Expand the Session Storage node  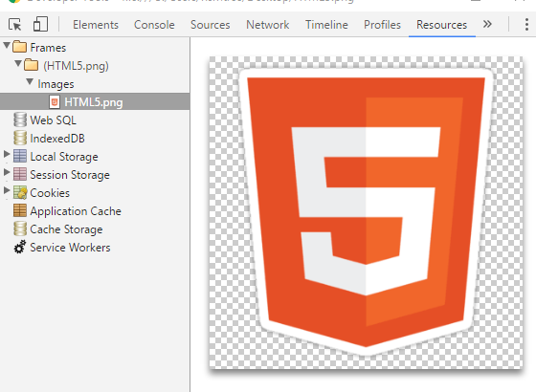click(7, 172)
